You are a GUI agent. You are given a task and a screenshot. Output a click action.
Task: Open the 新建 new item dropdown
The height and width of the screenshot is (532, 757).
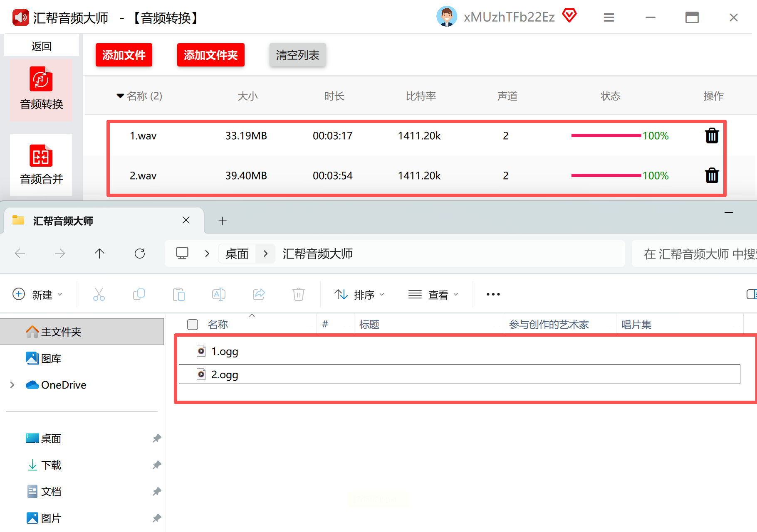coord(37,295)
